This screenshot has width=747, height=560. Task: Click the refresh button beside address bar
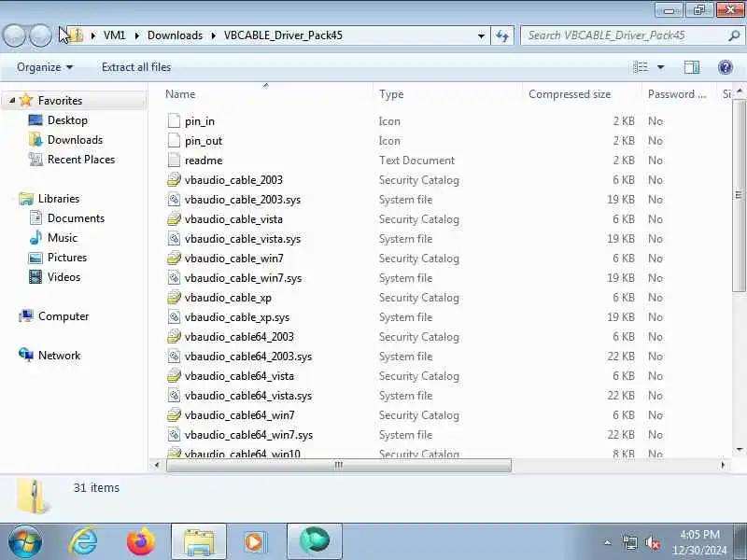point(502,35)
